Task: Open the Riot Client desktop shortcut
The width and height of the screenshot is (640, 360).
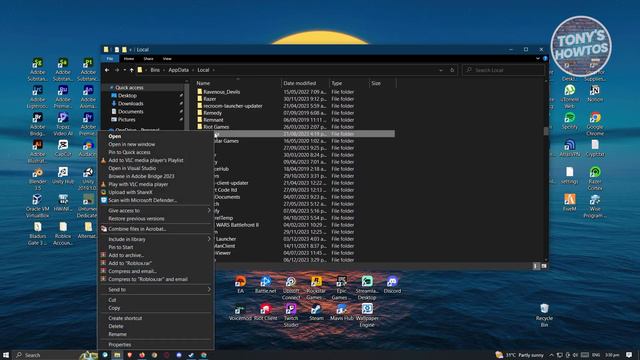Action: [265, 311]
